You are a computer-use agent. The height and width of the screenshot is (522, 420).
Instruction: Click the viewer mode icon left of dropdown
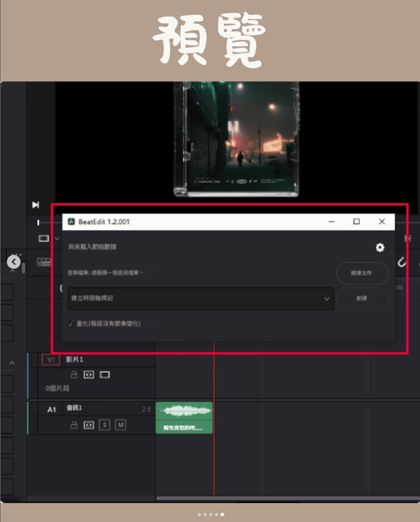(43, 239)
